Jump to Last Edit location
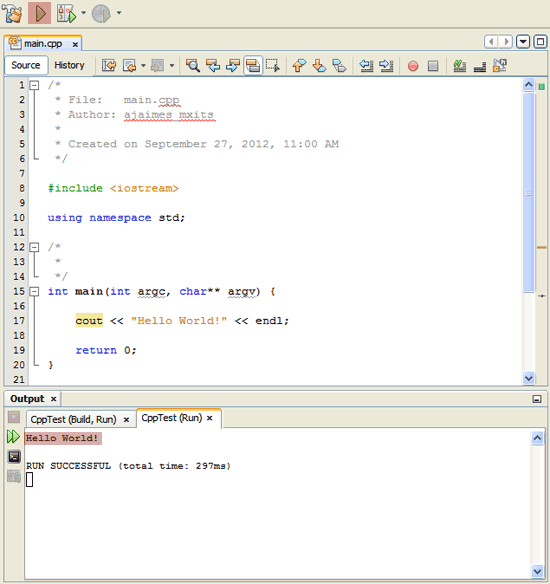The image size is (550, 584). click(x=109, y=66)
